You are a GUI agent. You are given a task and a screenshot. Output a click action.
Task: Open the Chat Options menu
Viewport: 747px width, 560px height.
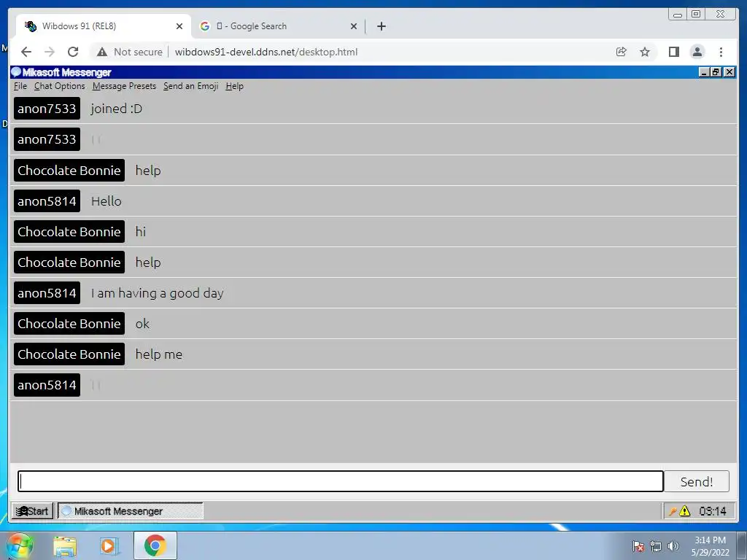[60, 86]
